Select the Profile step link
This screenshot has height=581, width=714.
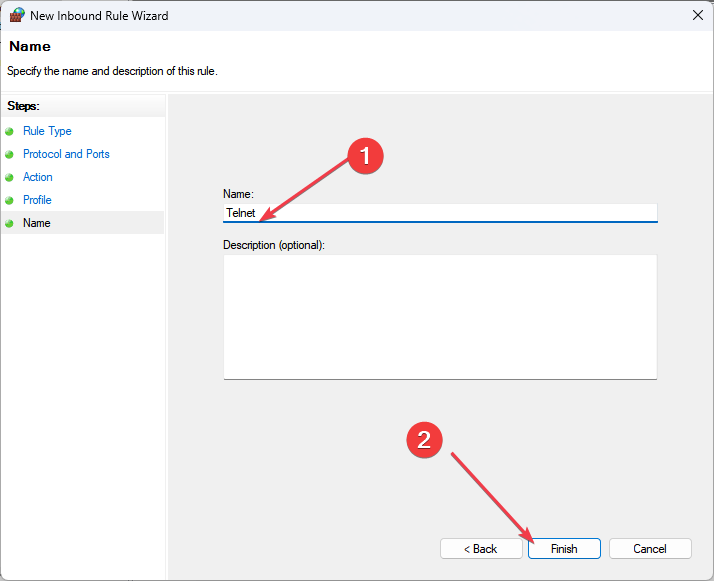coord(37,200)
